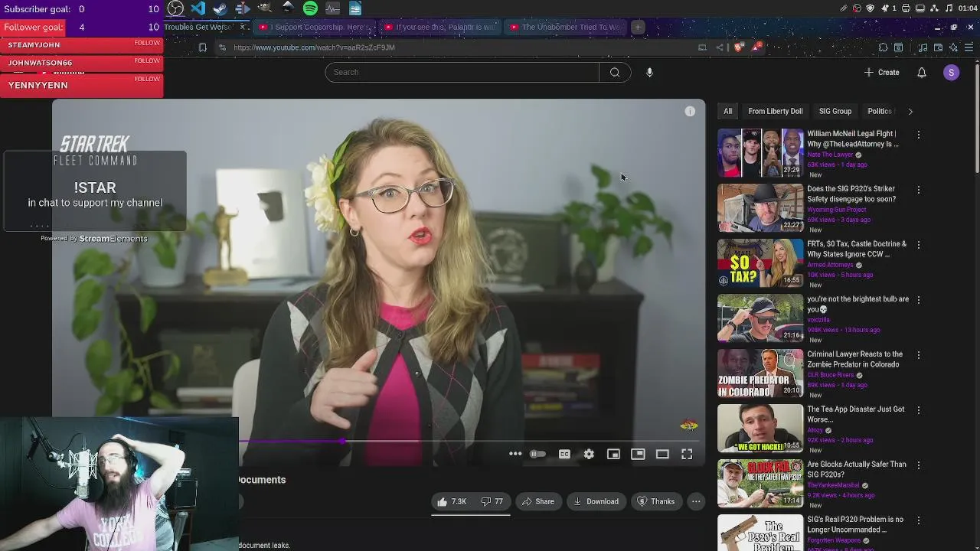Click the Create button
The width and height of the screenshot is (980, 551).
point(881,72)
